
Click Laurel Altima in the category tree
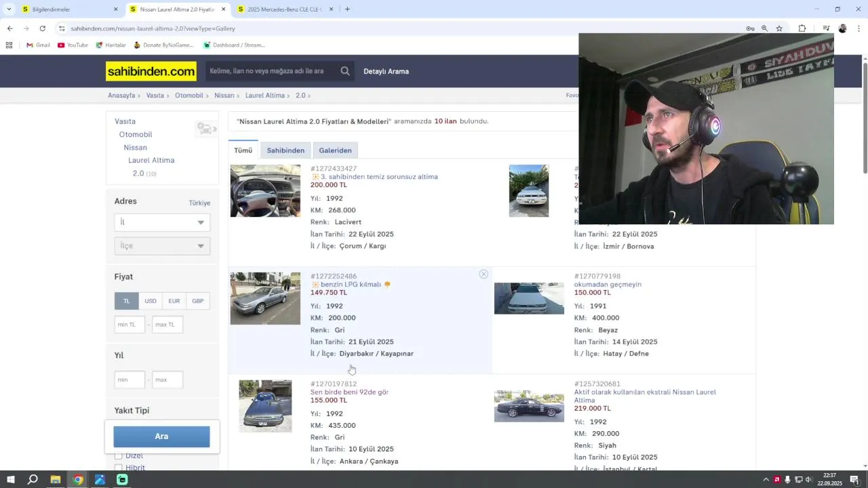pos(151,160)
